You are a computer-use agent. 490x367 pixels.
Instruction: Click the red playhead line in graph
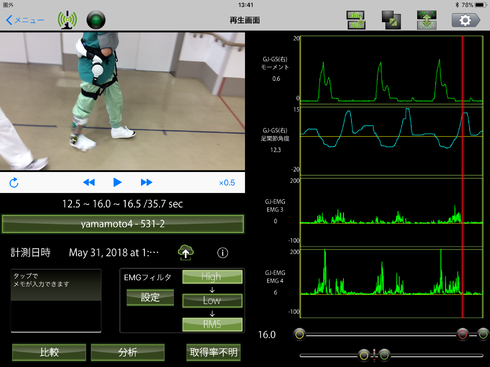coord(462,177)
